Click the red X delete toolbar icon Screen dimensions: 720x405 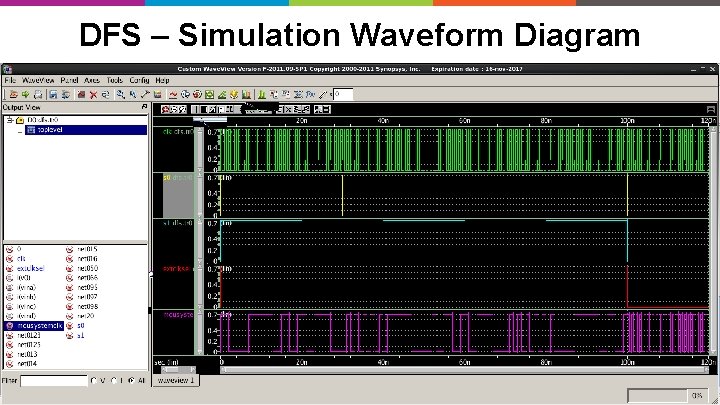[93, 95]
